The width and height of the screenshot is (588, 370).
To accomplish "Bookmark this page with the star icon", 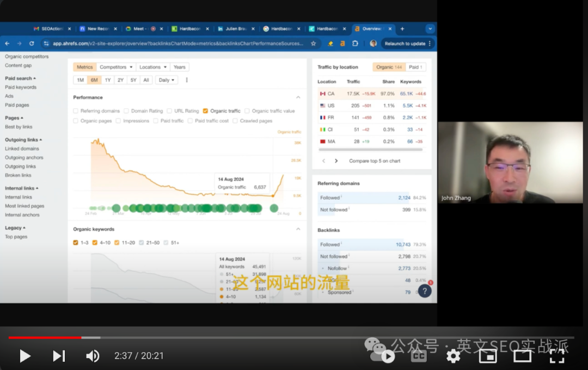I will pos(313,44).
